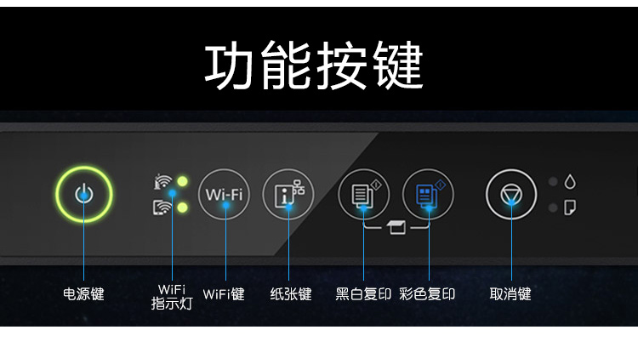The height and width of the screenshot is (364, 638).
Task: Click the 取消键 label
Action: (x=510, y=293)
